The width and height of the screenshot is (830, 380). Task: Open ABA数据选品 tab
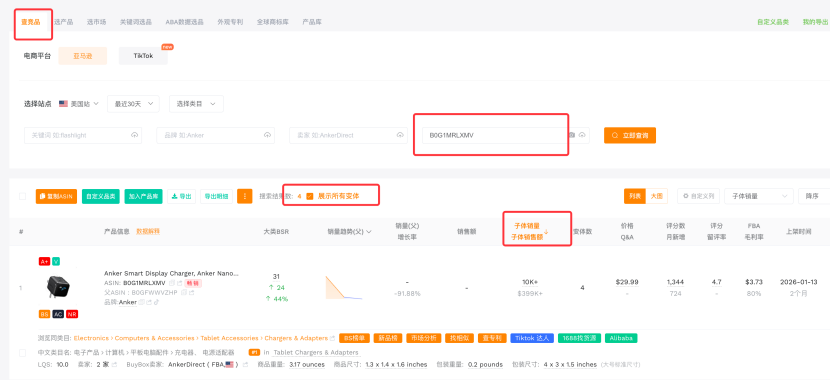(185, 22)
